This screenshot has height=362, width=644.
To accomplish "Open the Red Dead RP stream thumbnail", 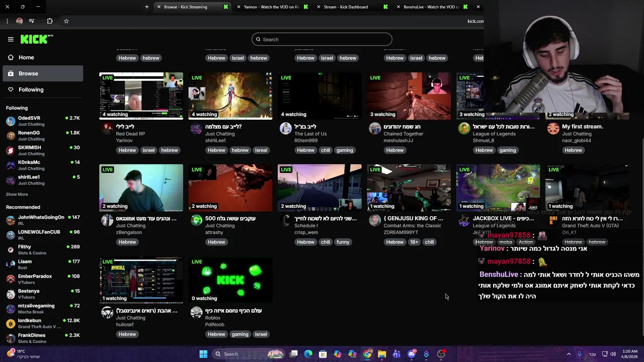I will pos(141,96).
